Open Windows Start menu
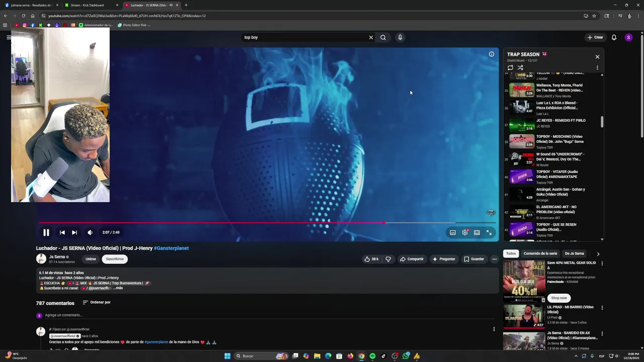The width and height of the screenshot is (644, 362). (227, 356)
